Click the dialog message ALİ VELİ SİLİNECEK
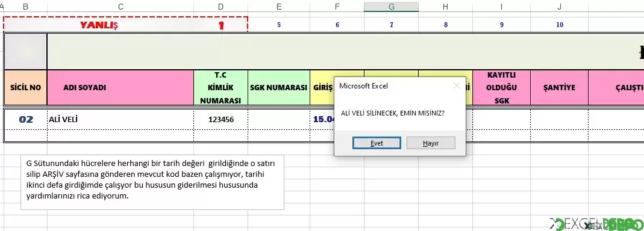The width and height of the screenshot is (644, 231). (x=393, y=113)
